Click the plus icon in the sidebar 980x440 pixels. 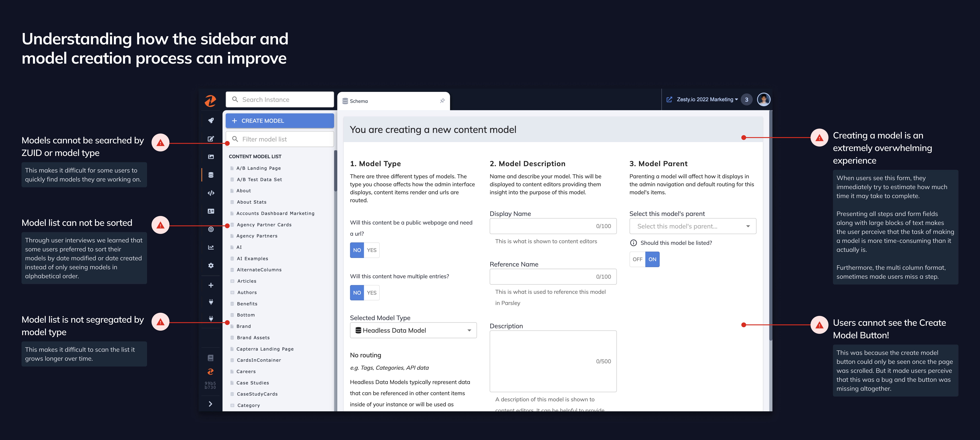click(x=211, y=285)
